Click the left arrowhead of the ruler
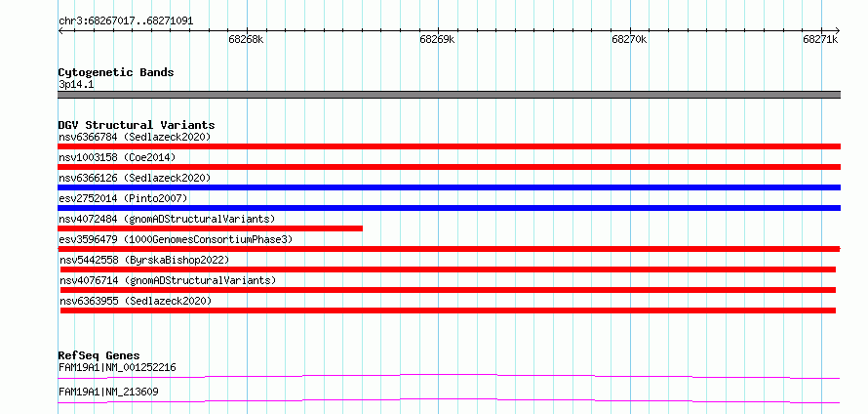 coord(60,30)
